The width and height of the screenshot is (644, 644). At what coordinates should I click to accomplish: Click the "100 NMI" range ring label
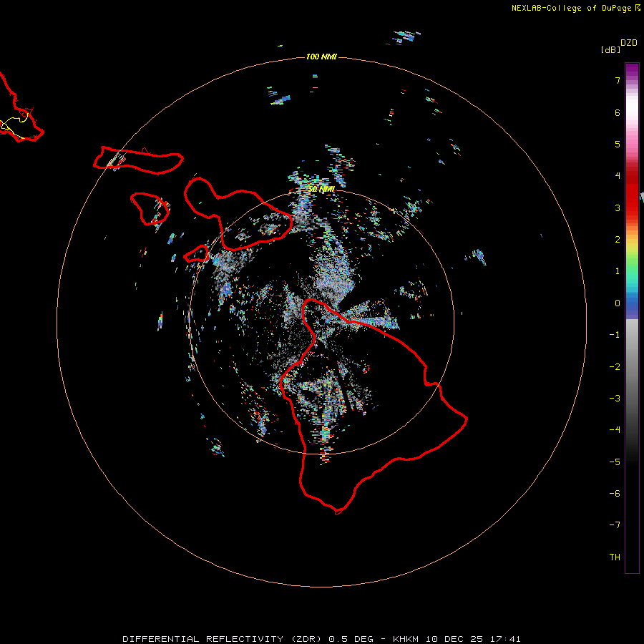(x=321, y=57)
